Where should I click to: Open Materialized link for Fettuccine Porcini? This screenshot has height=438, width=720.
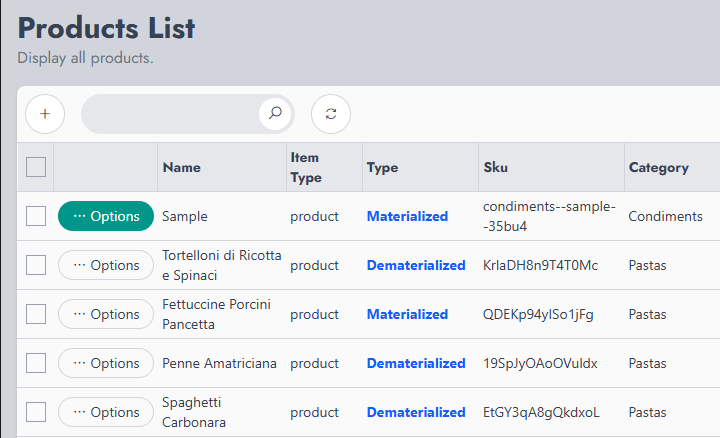tap(407, 314)
